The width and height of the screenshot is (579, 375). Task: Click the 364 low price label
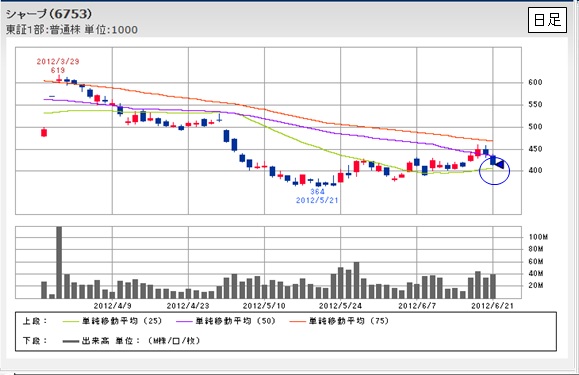(317, 192)
